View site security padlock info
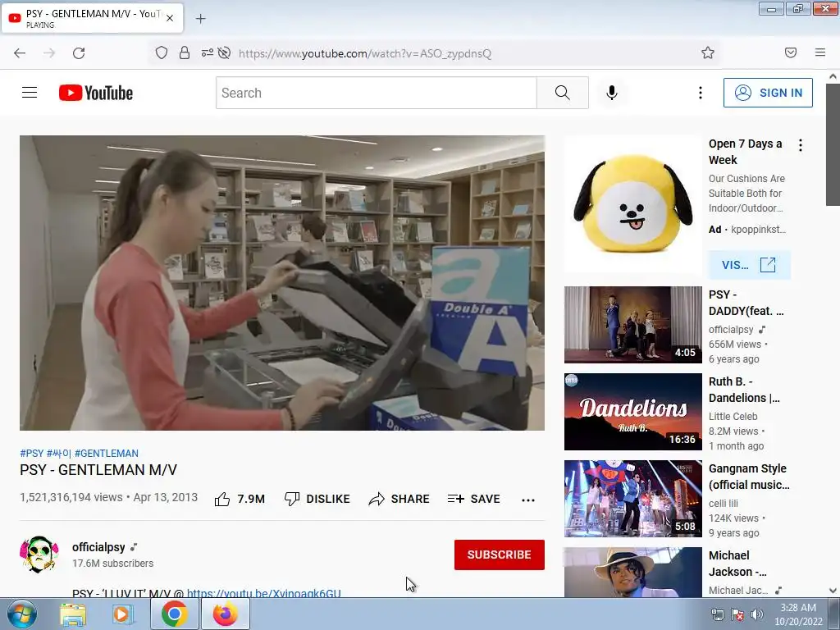Viewport: 840px width, 630px height. point(185,52)
